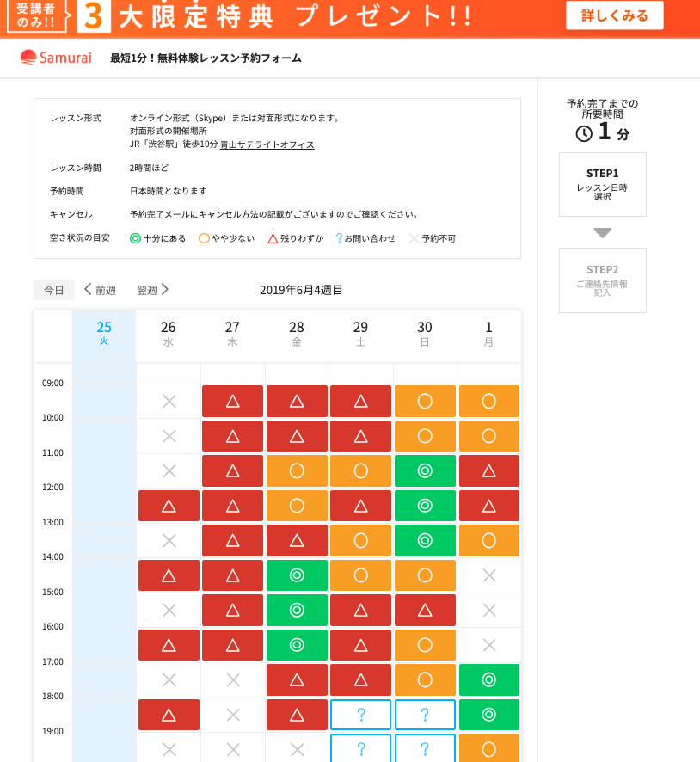Reserve Wednesday 26 at 12:00 triangle slot
Screen dimensions: 700x762
(169, 506)
